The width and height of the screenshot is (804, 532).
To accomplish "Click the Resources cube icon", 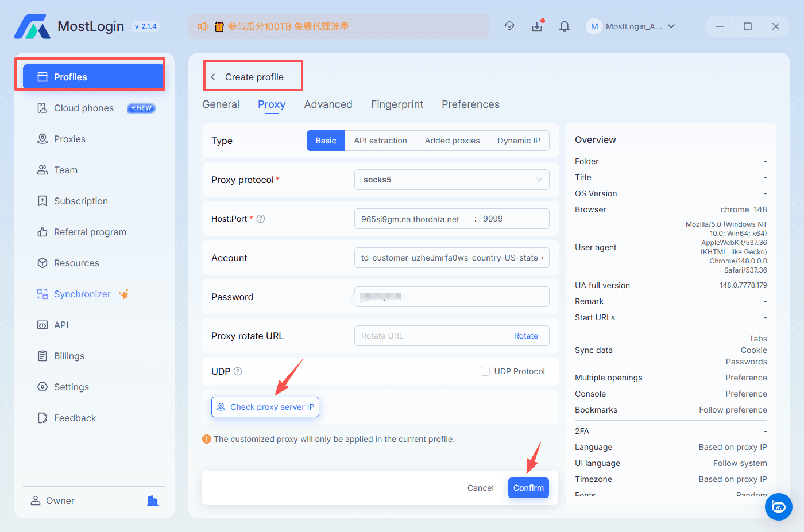I will click(x=42, y=263).
